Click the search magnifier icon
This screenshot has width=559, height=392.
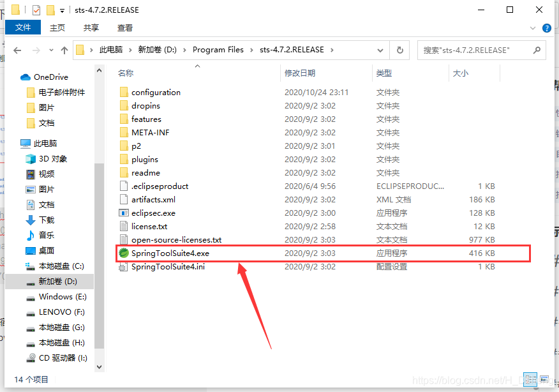(x=537, y=50)
